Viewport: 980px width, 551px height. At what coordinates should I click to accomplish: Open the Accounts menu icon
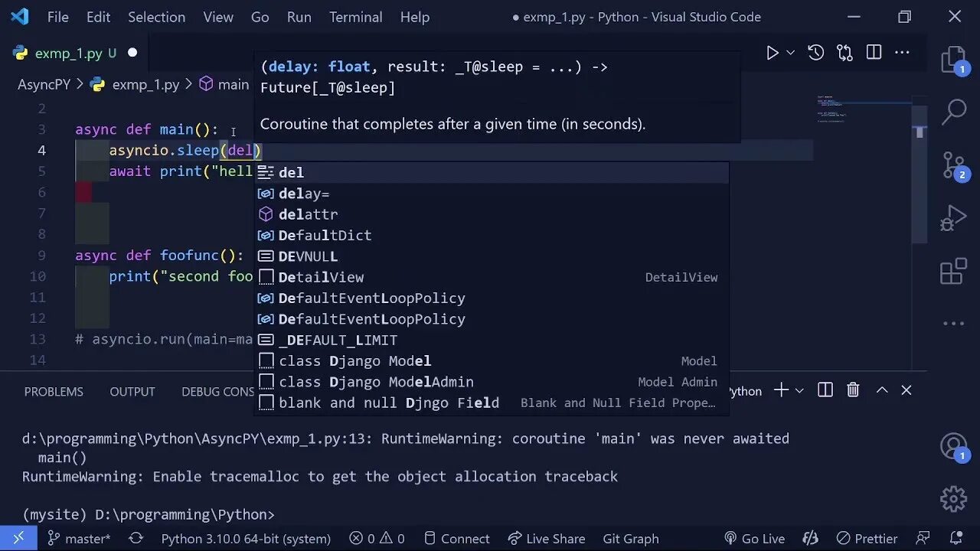click(x=954, y=447)
